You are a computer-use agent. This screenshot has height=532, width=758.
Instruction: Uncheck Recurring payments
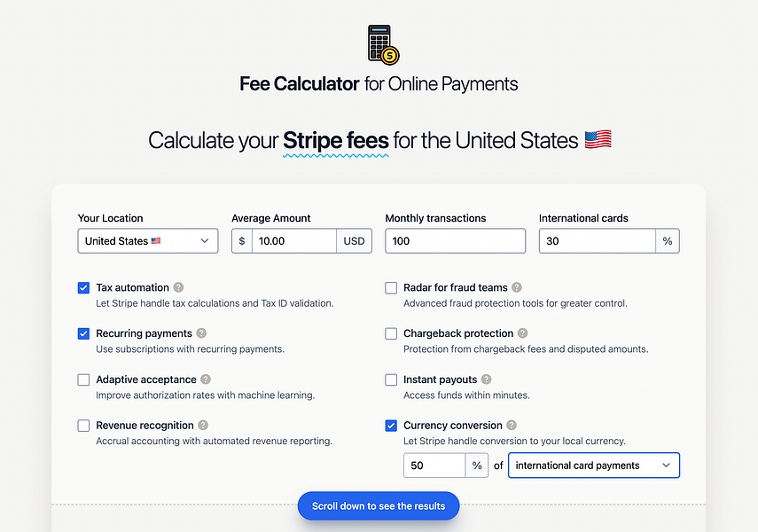[x=83, y=333]
